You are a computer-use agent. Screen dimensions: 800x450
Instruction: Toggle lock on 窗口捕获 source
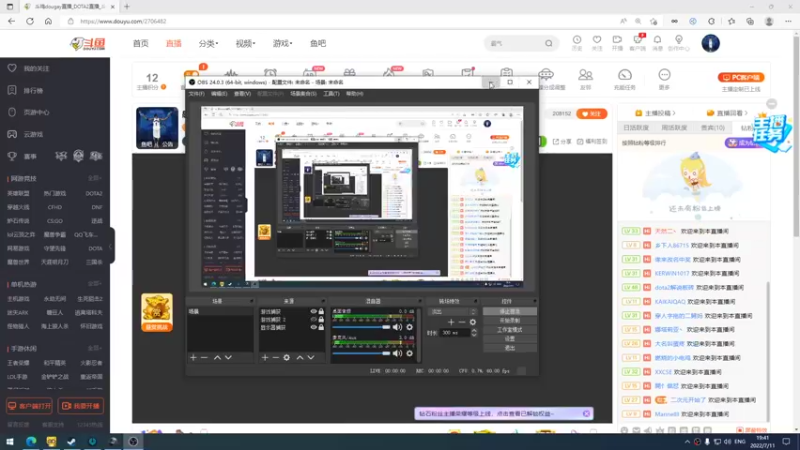321,311
